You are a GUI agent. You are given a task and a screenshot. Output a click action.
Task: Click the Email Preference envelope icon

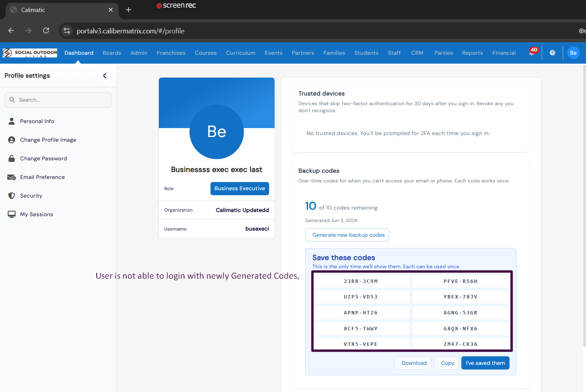coord(12,177)
